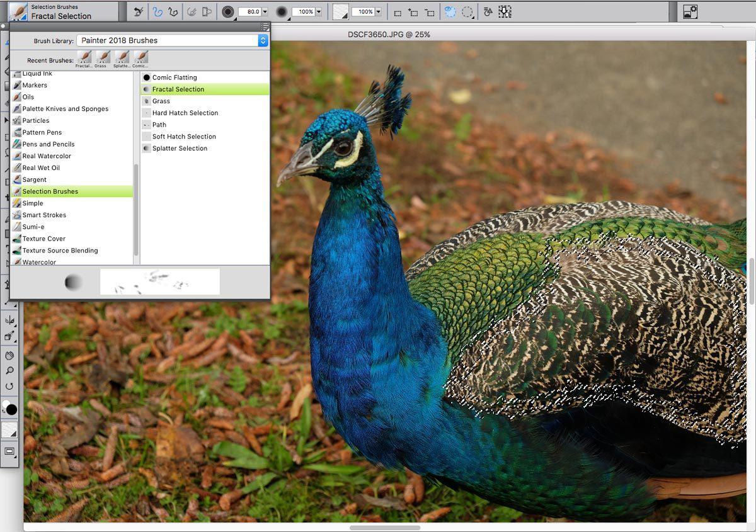
Task: Choose the Fractal Selection brush variant
Action: point(205,89)
